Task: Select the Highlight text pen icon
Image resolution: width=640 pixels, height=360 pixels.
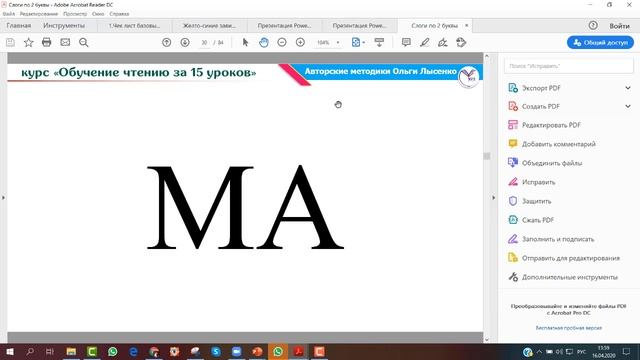Action: 424,42
